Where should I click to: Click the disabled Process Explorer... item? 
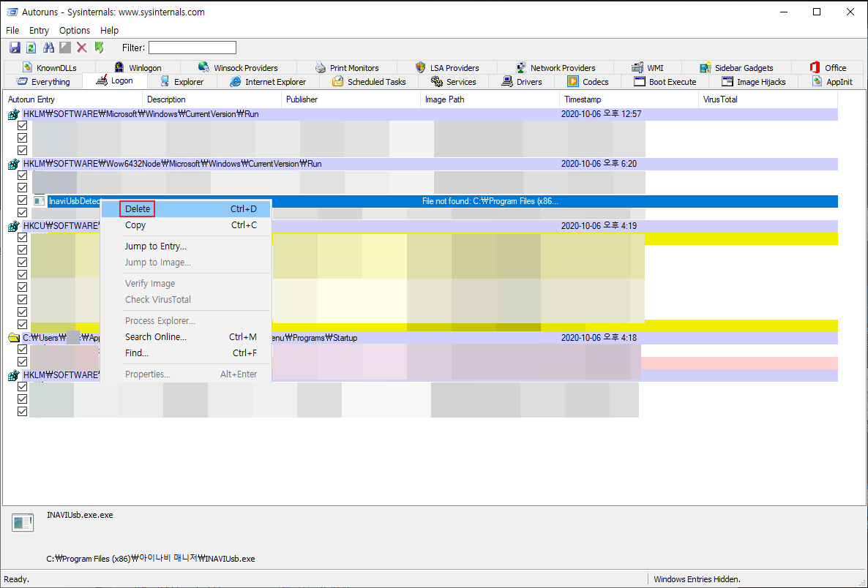point(186,321)
